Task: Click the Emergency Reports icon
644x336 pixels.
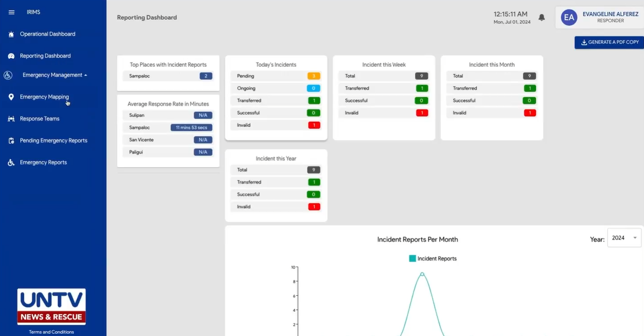Action: coord(11,162)
